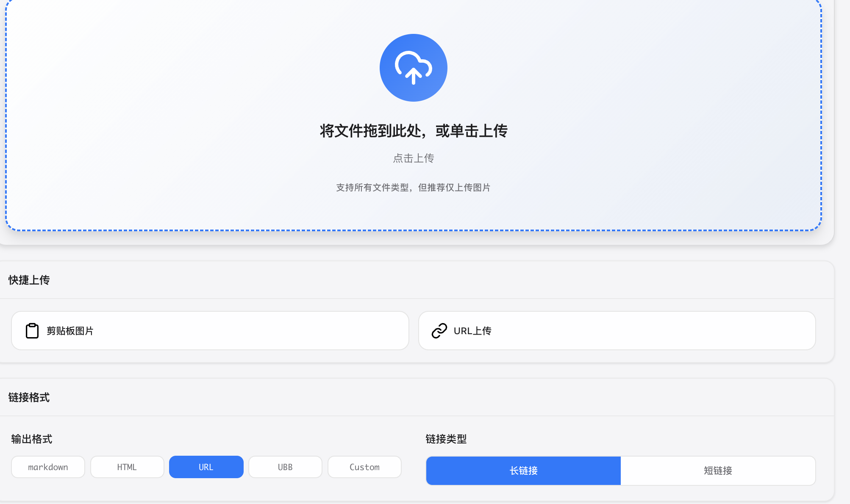Click the 支持所有文件类型 hint text
This screenshot has height=504, width=850.
coord(413,188)
